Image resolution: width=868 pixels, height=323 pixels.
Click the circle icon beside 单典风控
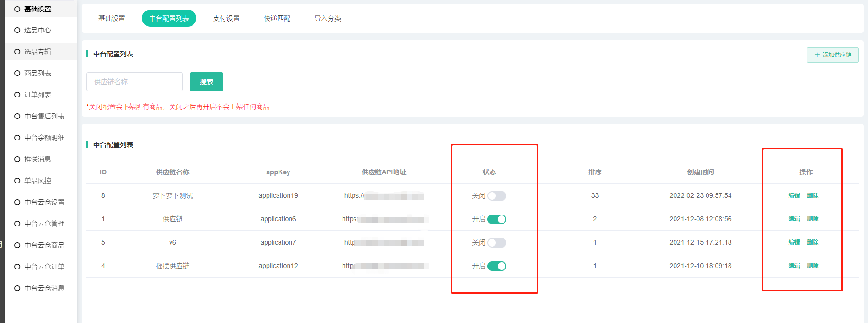click(17, 181)
